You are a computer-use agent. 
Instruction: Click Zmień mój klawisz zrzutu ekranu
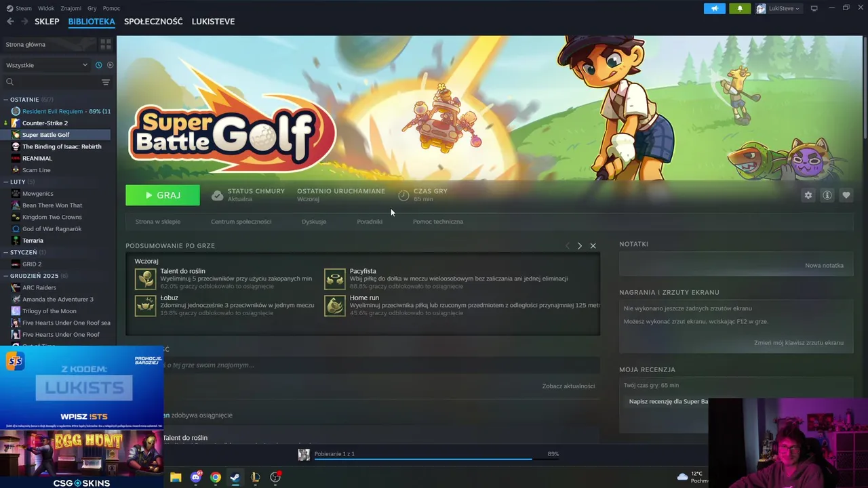(799, 343)
